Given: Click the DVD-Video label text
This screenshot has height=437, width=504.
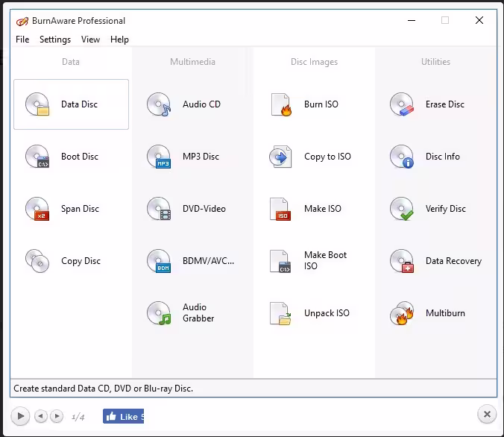Looking at the screenshot, I should point(204,209).
